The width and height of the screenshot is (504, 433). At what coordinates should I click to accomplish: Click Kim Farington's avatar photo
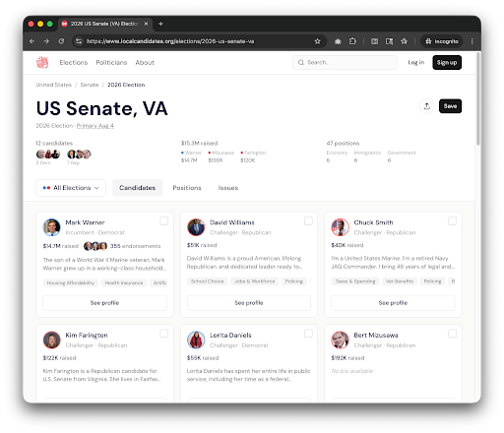coord(52,340)
